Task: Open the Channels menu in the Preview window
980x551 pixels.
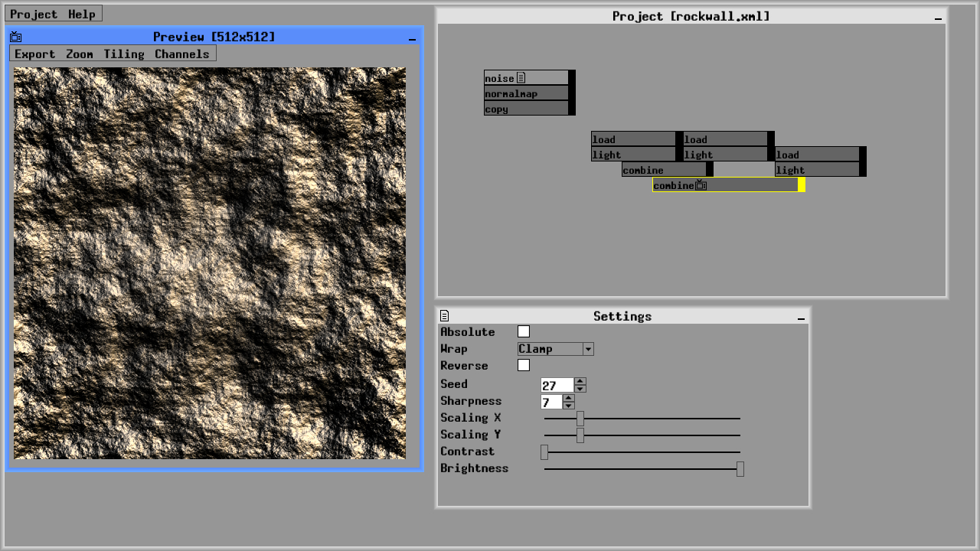Action: pyautogui.click(x=182, y=54)
